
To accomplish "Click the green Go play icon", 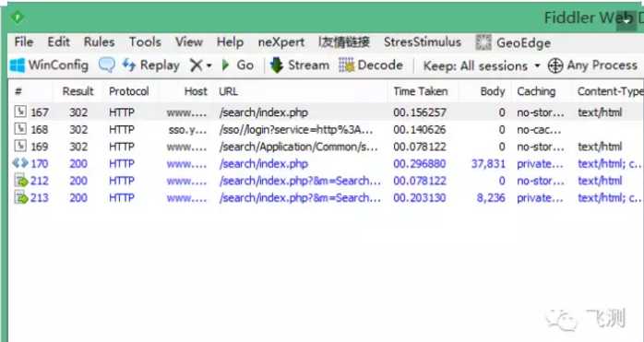I will pos(225,65).
